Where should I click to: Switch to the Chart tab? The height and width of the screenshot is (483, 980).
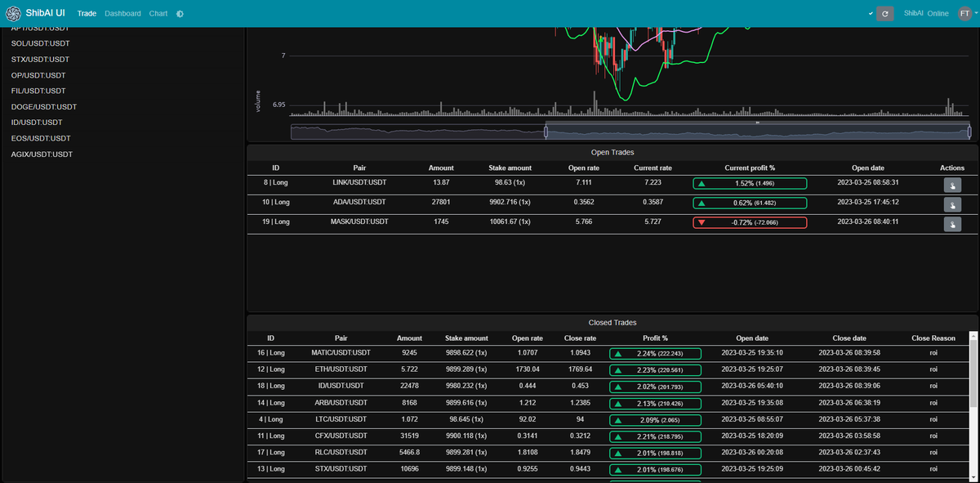click(x=158, y=14)
